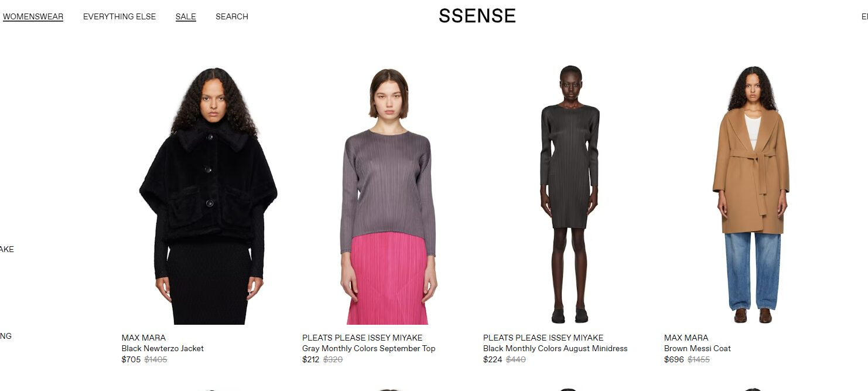Click PLEATS PLEASE brand above September Top
868x391 pixels.
362,338
